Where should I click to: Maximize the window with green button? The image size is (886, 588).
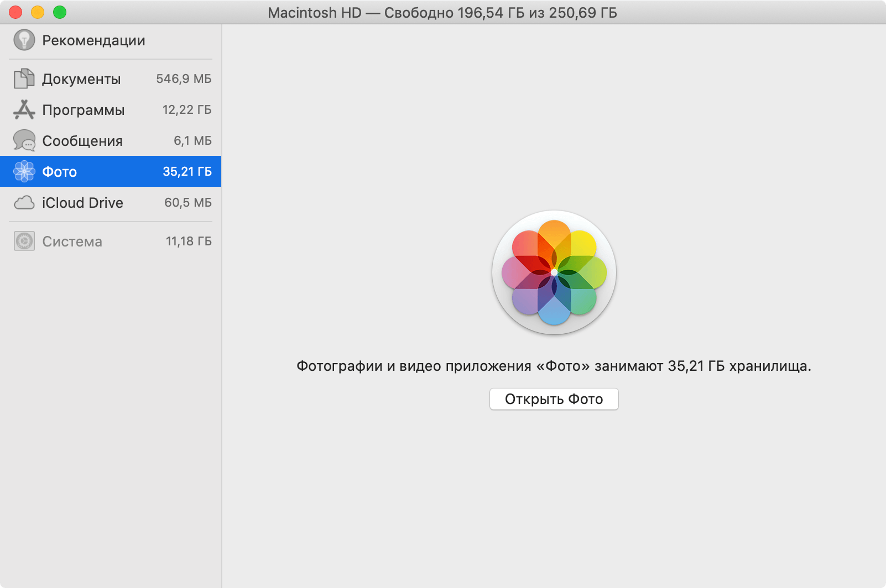(x=60, y=12)
